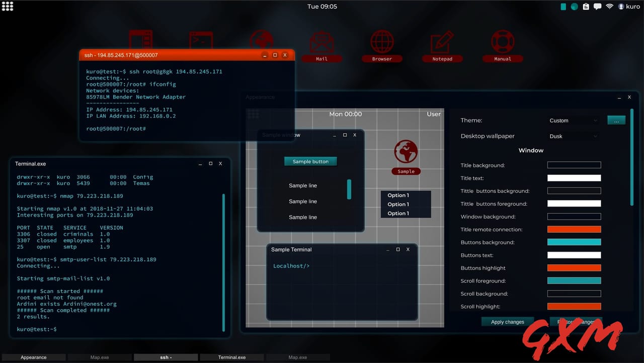
Task: Select Option 1 from the sample options list
Action: (398, 196)
